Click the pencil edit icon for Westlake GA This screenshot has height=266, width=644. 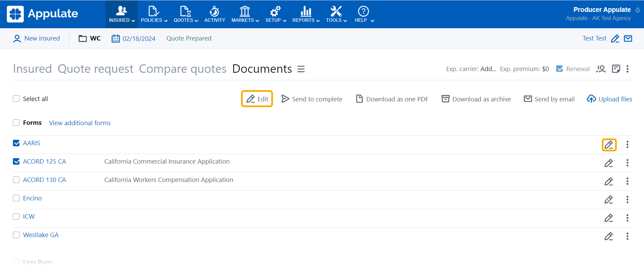click(609, 236)
